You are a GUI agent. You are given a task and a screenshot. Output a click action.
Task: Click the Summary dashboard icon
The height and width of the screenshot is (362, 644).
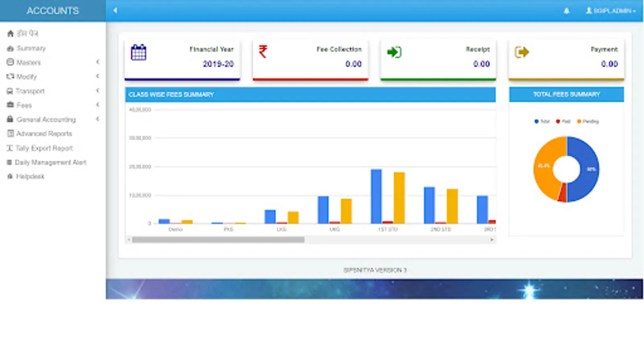(10, 48)
